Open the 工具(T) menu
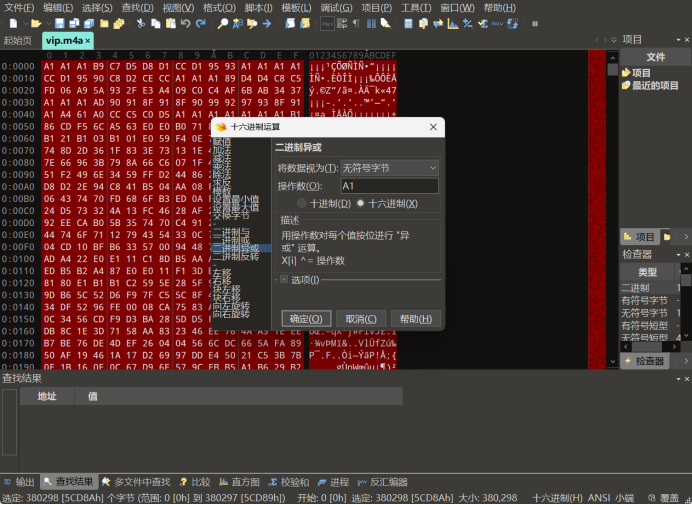Image resolution: width=692 pixels, height=505 pixels. point(416,8)
